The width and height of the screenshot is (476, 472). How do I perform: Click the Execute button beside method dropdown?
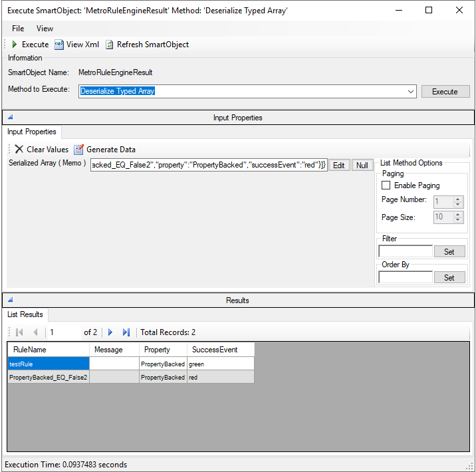[445, 92]
